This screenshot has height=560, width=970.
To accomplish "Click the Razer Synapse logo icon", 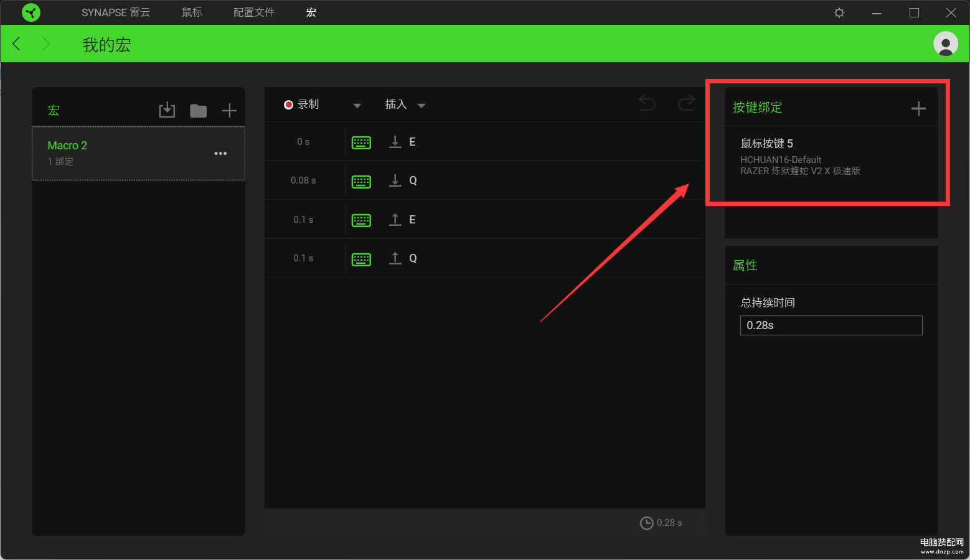I will (31, 12).
